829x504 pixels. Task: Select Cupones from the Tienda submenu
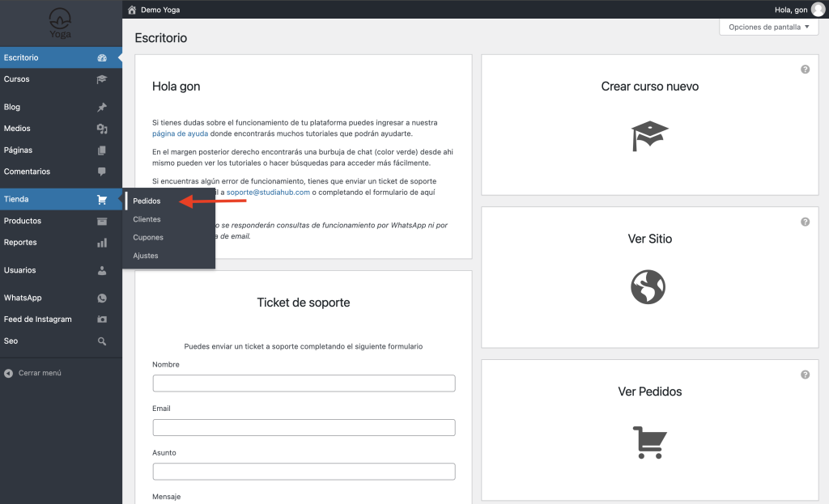tap(148, 238)
